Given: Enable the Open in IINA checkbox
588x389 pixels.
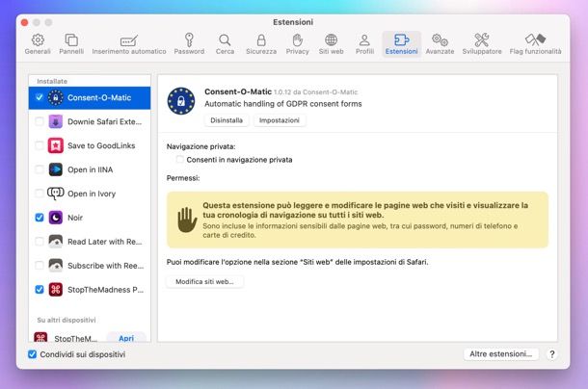Looking at the screenshot, I should point(40,169).
